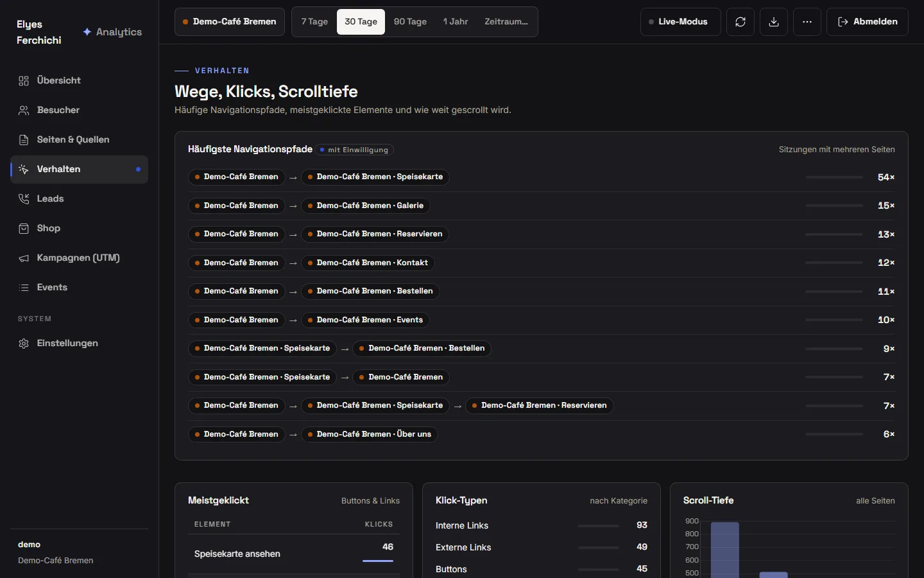Click the Shop bag icon

coord(24,229)
